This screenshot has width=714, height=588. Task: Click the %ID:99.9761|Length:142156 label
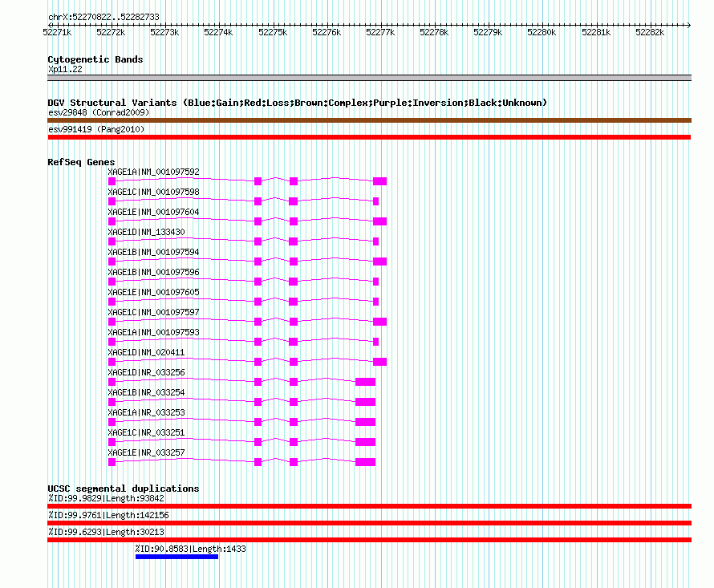tap(108, 515)
